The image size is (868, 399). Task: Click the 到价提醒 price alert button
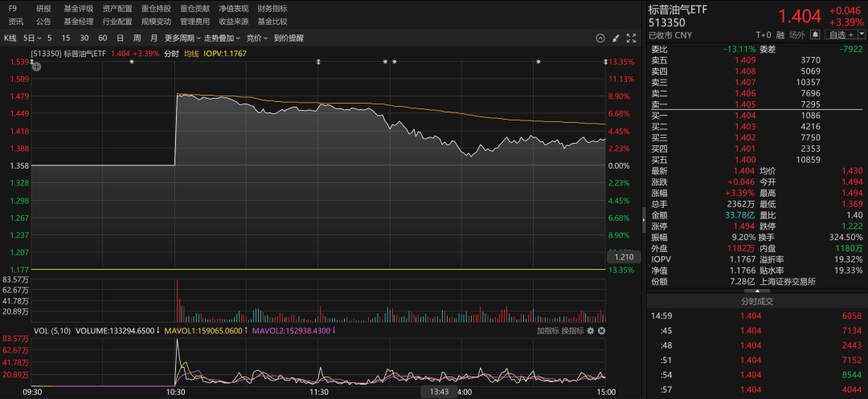coord(289,38)
